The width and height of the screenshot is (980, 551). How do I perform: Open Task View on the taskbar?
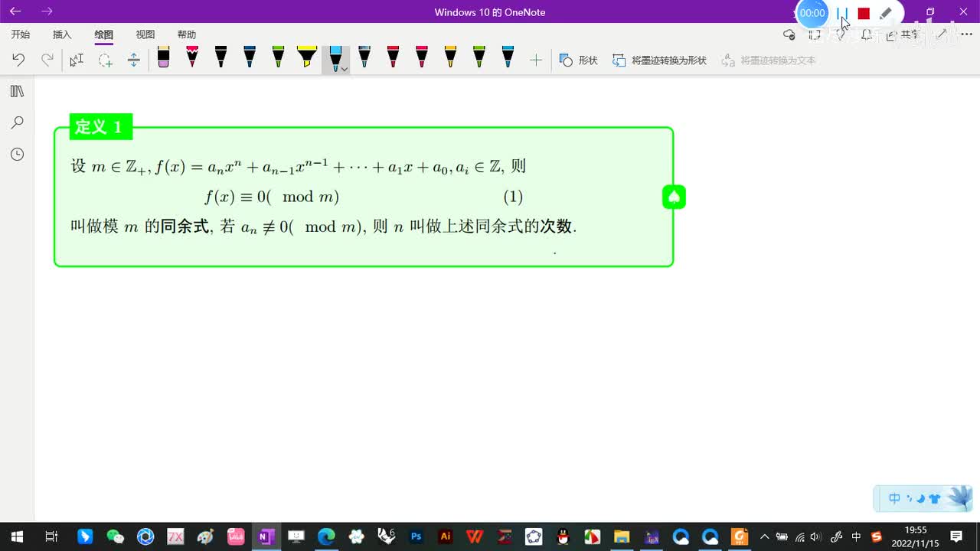51,536
